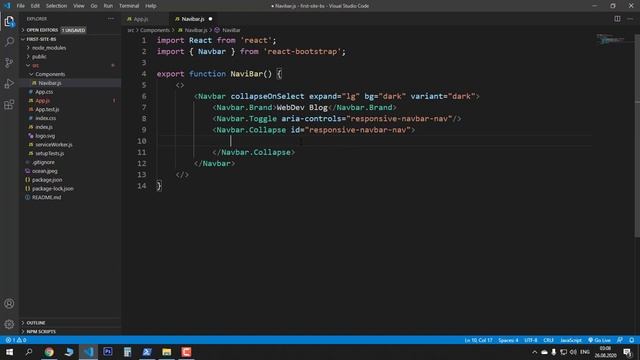Click the Components breadcrumb segment
This screenshot has height=360, width=640.
(155, 30)
